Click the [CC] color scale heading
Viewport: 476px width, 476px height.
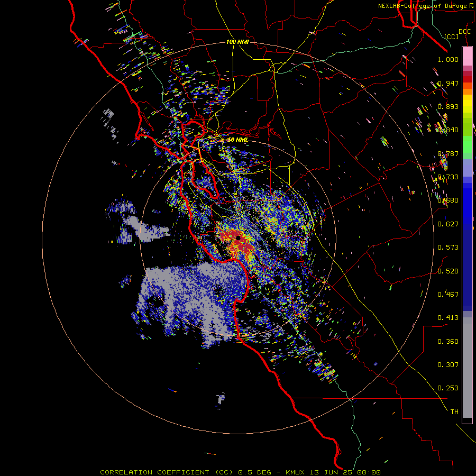click(452, 36)
